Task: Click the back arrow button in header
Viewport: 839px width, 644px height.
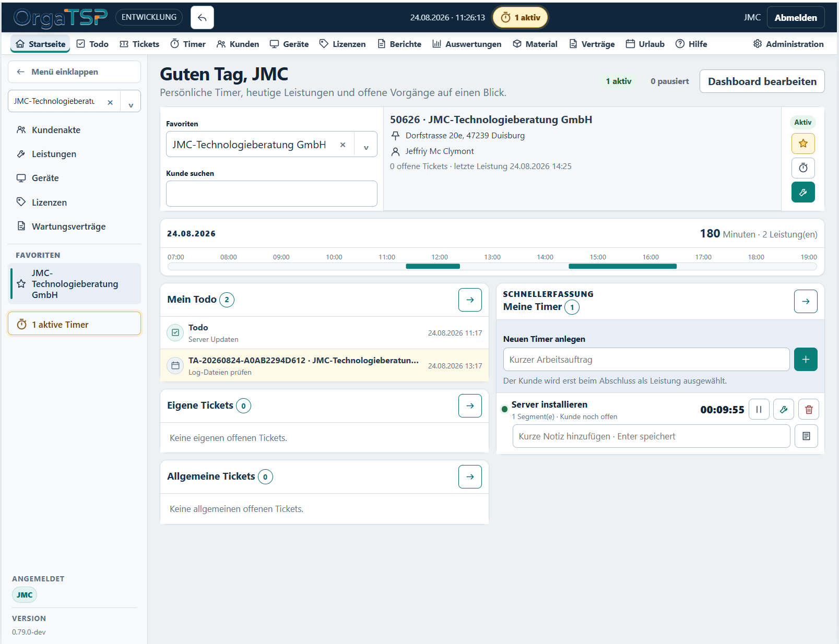Action: [202, 18]
